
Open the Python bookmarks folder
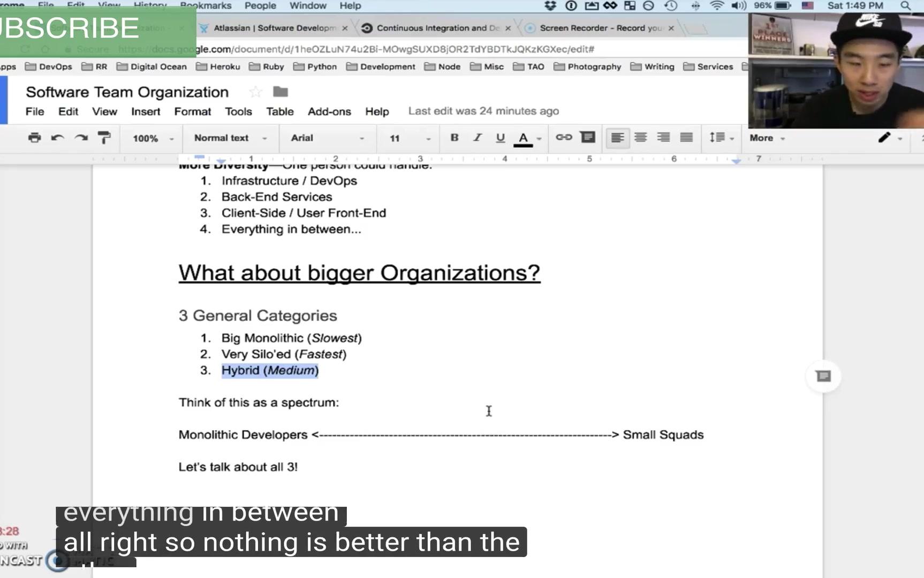click(315, 66)
